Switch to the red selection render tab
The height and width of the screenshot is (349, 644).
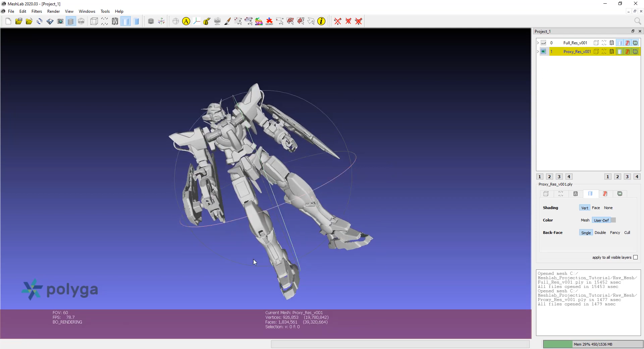tap(605, 194)
